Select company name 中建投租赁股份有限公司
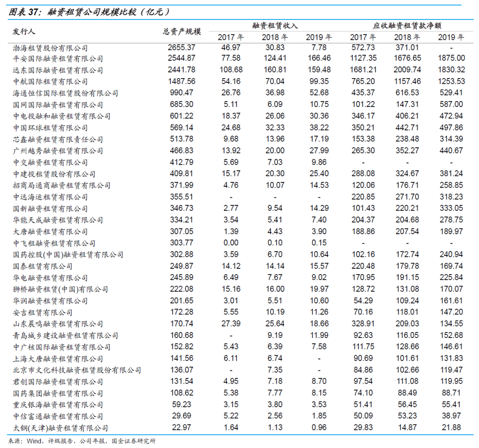The width and height of the screenshot is (479, 448). [54, 174]
